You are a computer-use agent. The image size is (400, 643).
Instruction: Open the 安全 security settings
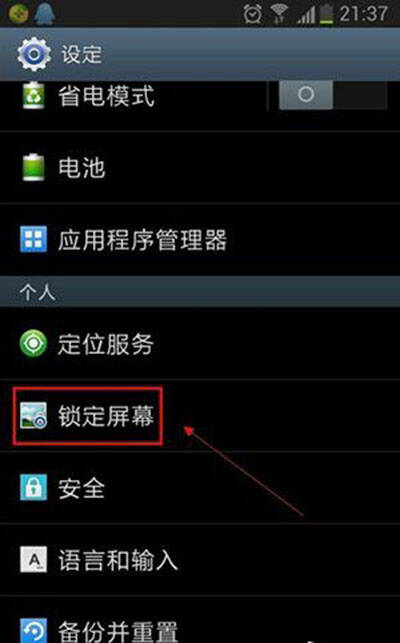click(200, 488)
